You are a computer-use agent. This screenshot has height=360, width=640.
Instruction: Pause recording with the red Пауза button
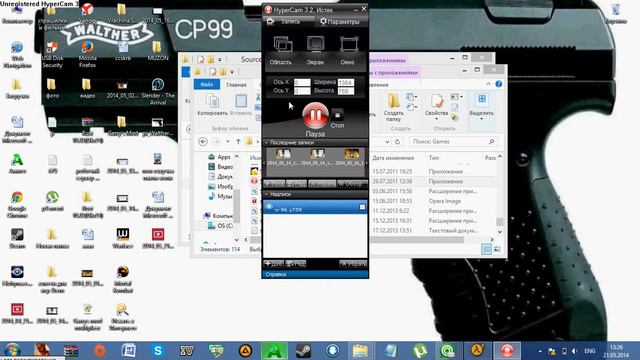(315, 115)
